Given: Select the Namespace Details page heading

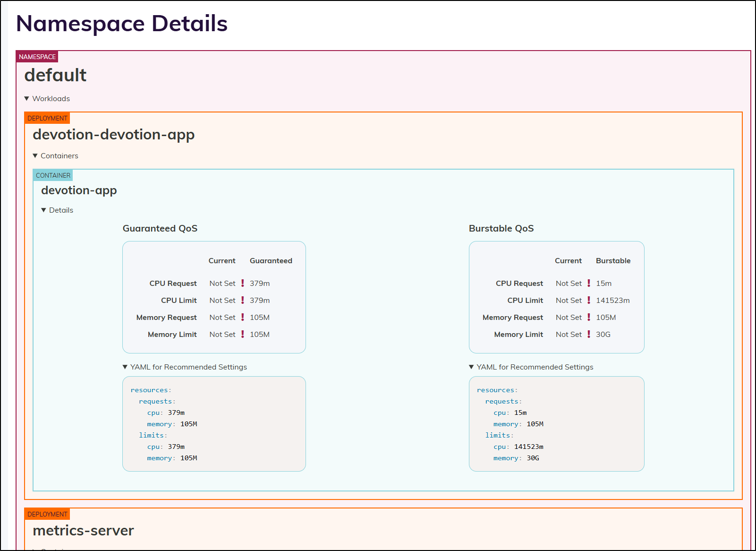Looking at the screenshot, I should (122, 24).
